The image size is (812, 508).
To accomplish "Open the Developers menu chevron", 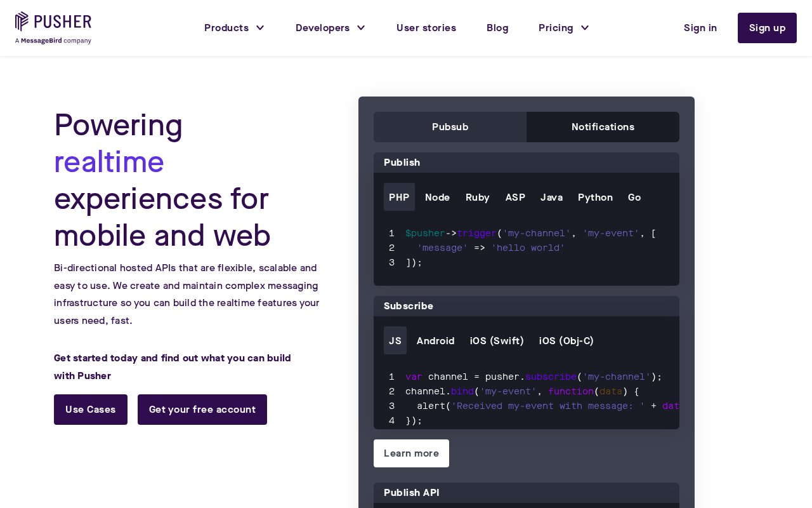I will pyautogui.click(x=361, y=28).
